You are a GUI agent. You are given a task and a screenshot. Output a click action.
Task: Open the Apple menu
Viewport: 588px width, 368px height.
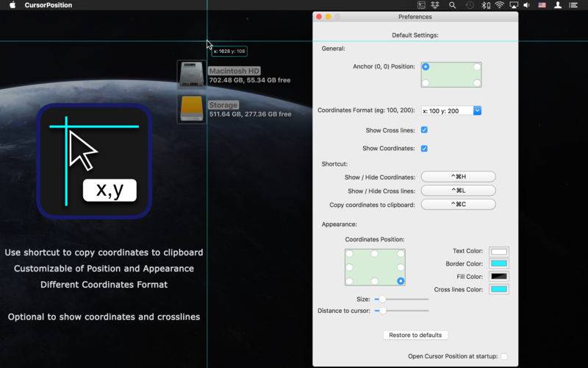(x=12, y=5)
